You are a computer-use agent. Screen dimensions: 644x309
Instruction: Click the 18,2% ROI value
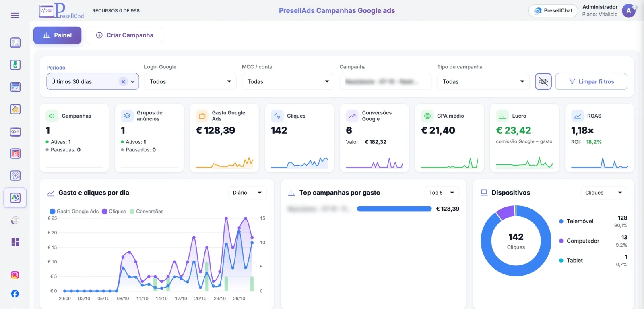pos(594,142)
